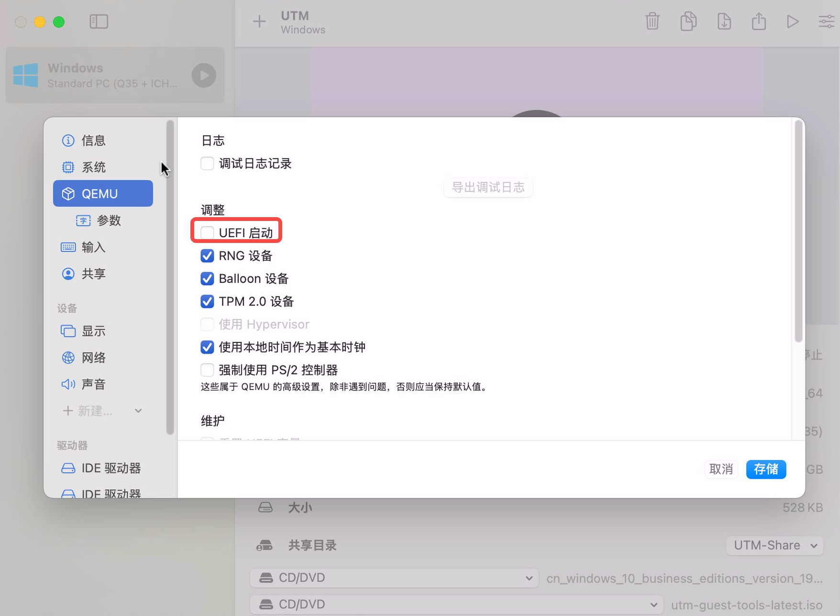
Task: Click the move-to-download document icon in toolbar
Action: point(724,22)
